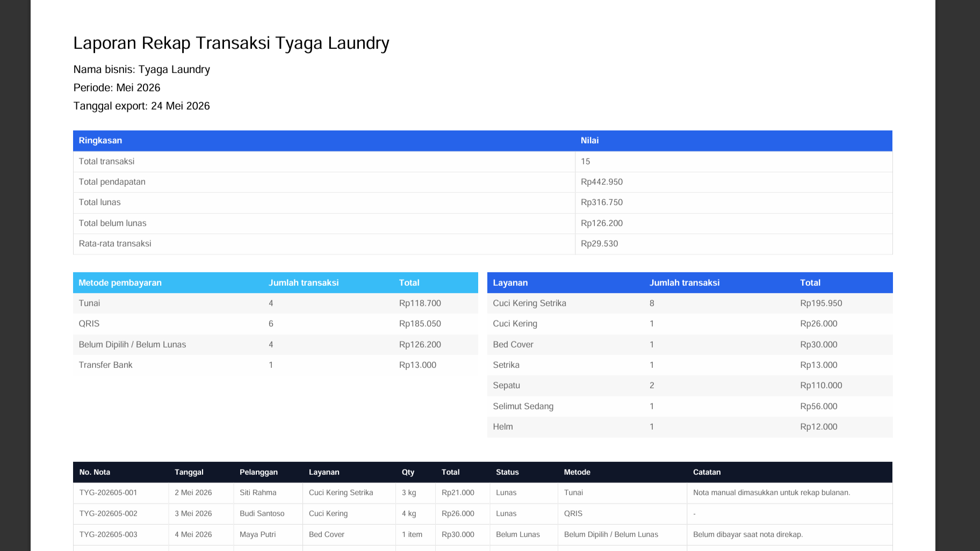Click the report title Laporan Rekap Transaksi

231,43
